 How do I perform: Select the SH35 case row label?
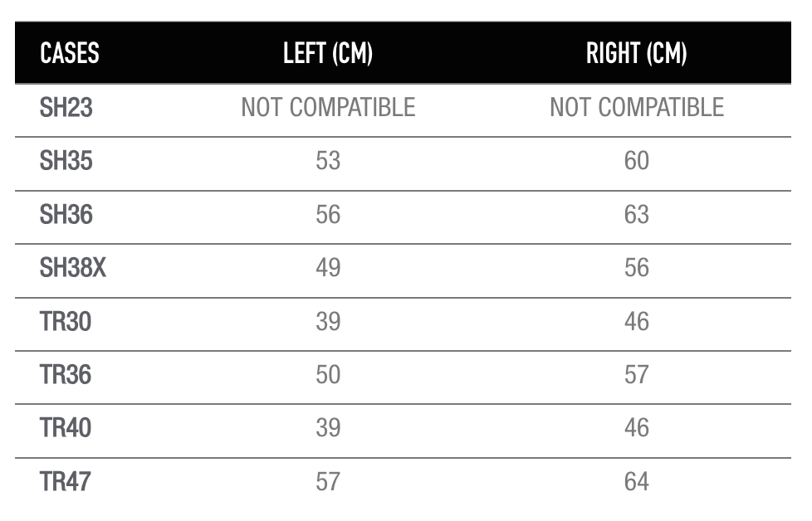click(66, 161)
